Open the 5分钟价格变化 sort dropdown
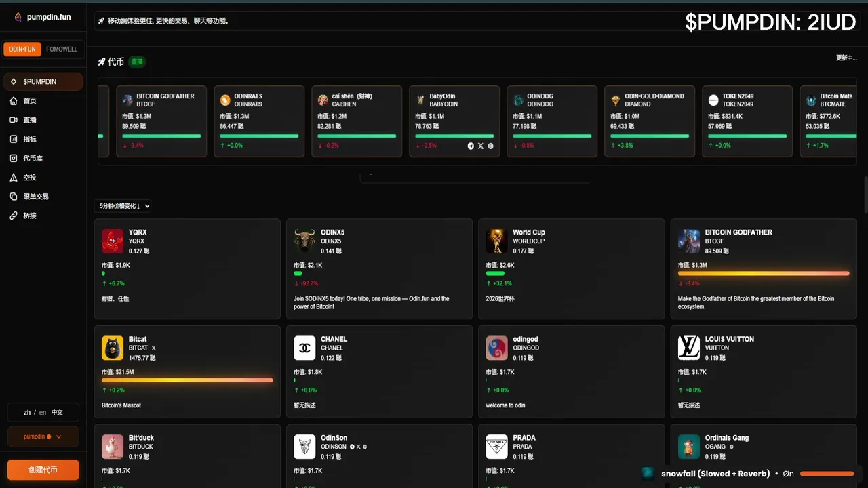Screen dimensions: 868x488 point(124,206)
